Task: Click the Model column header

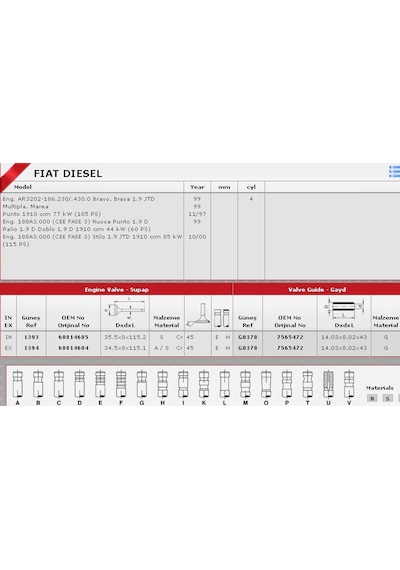Action: point(23,187)
